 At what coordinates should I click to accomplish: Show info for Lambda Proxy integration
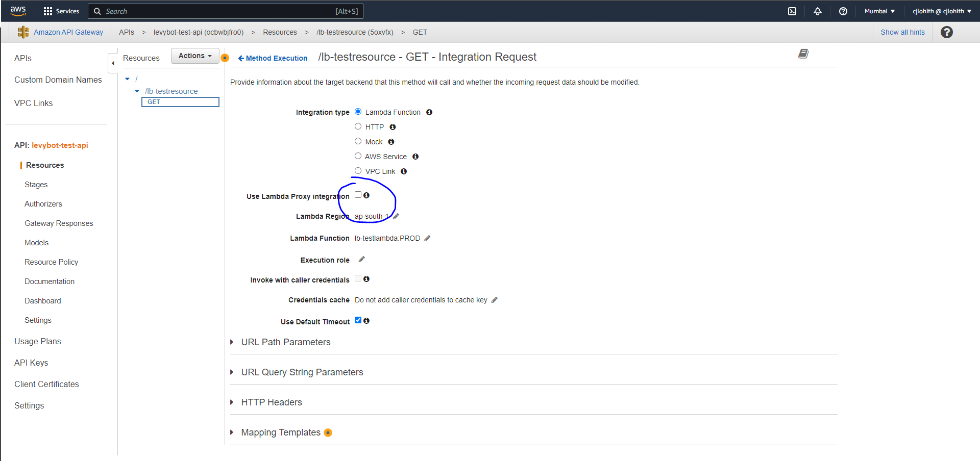click(366, 195)
